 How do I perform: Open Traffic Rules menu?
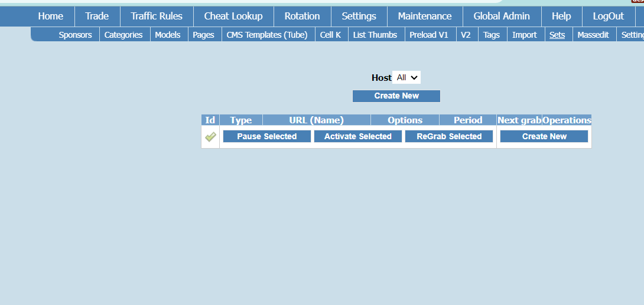tap(157, 17)
